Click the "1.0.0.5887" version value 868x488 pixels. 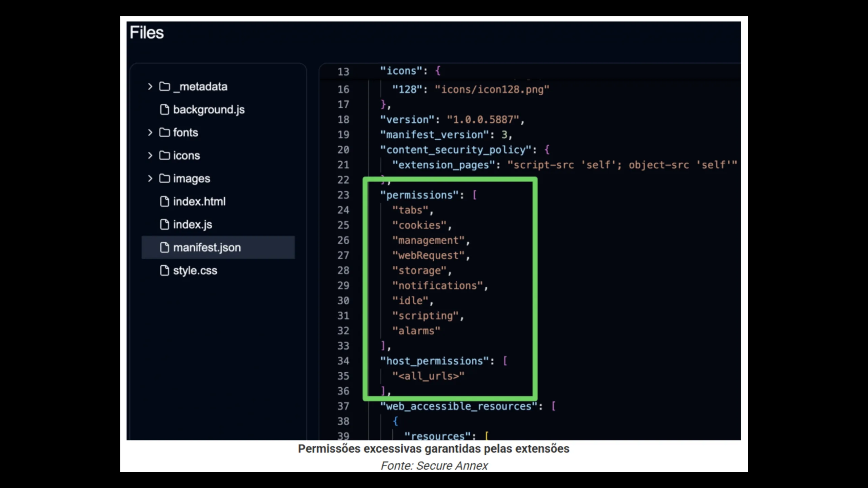click(483, 120)
